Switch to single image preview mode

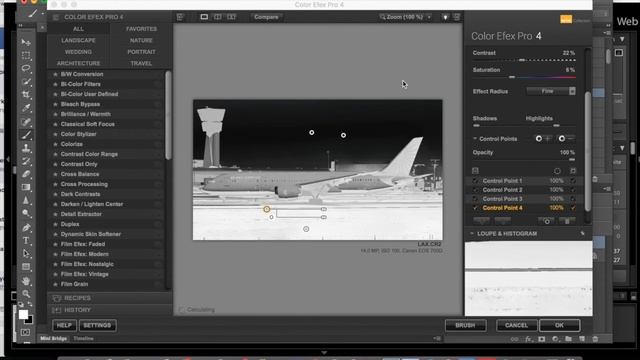pos(204,17)
